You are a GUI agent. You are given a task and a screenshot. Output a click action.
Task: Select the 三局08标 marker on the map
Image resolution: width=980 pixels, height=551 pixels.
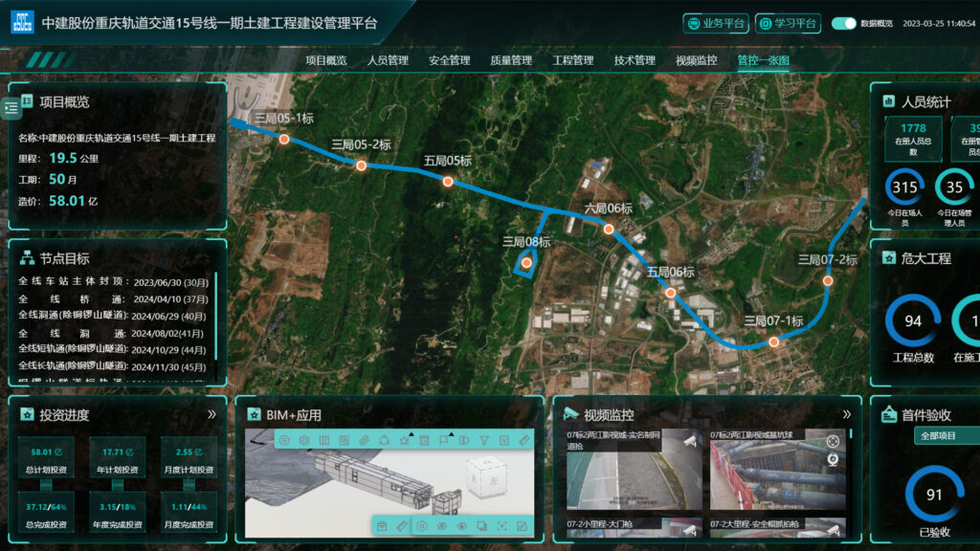526,262
